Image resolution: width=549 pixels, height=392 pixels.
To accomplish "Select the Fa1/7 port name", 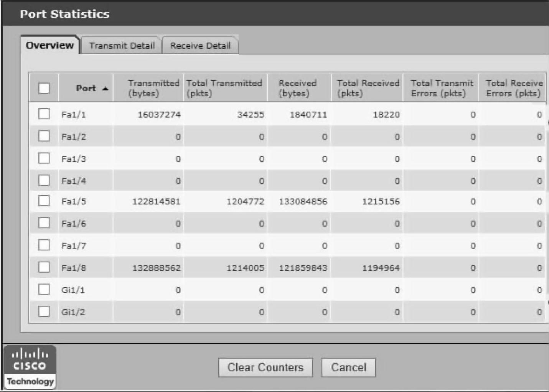I will [74, 246].
